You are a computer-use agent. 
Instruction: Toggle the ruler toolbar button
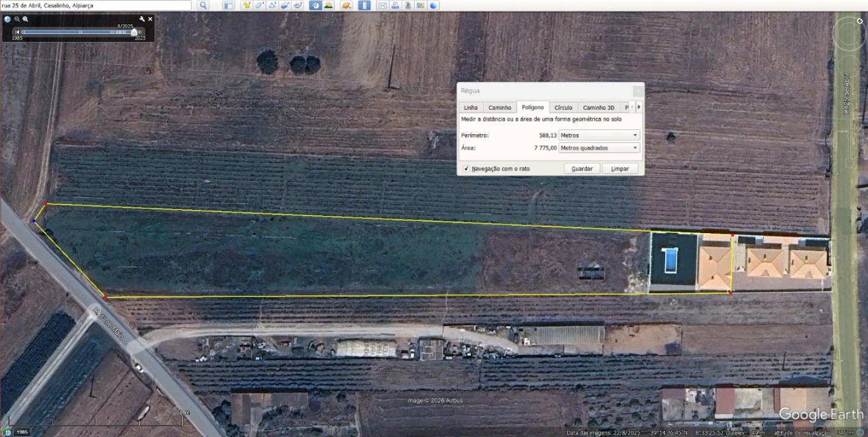[x=364, y=5]
